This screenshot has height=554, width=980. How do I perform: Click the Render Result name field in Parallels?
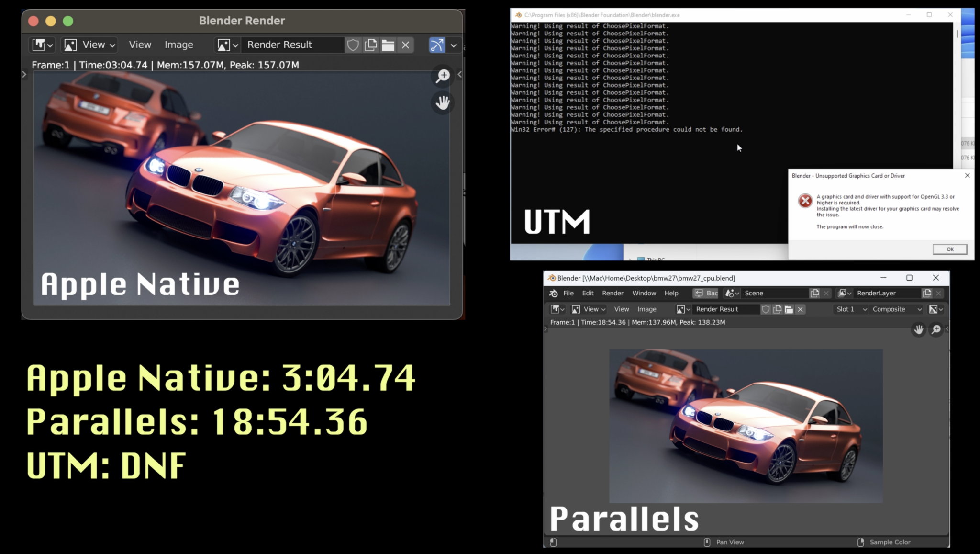click(725, 309)
